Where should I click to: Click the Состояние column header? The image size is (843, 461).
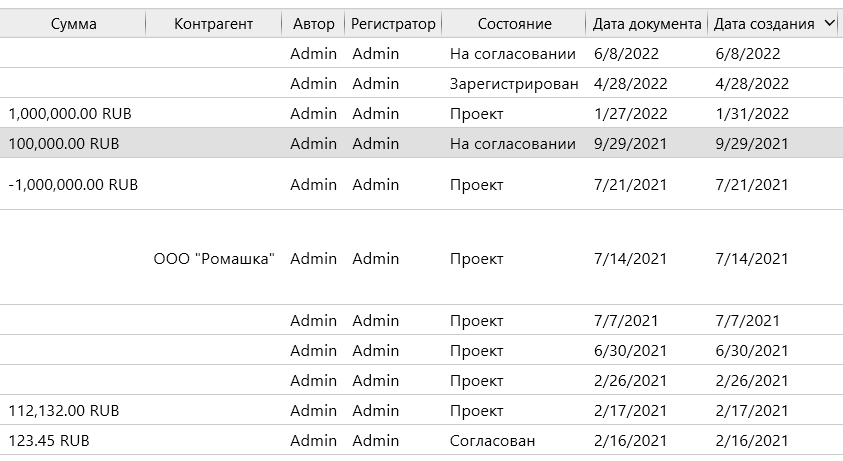click(x=514, y=23)
